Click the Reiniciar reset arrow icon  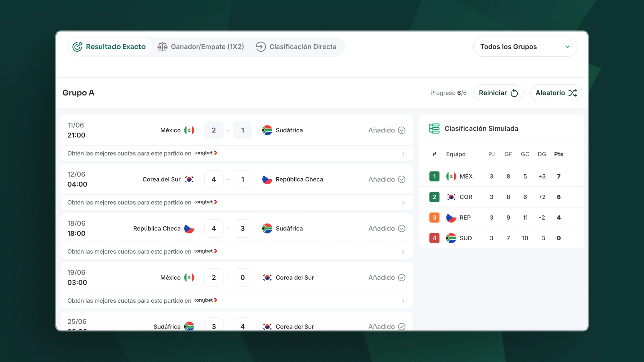(514, 93)
